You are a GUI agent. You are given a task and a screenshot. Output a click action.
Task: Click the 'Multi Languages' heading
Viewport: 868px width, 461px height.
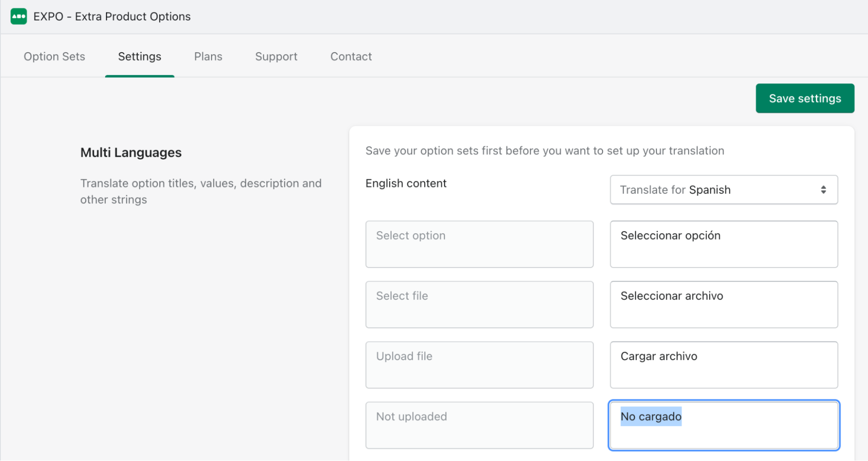131,153
